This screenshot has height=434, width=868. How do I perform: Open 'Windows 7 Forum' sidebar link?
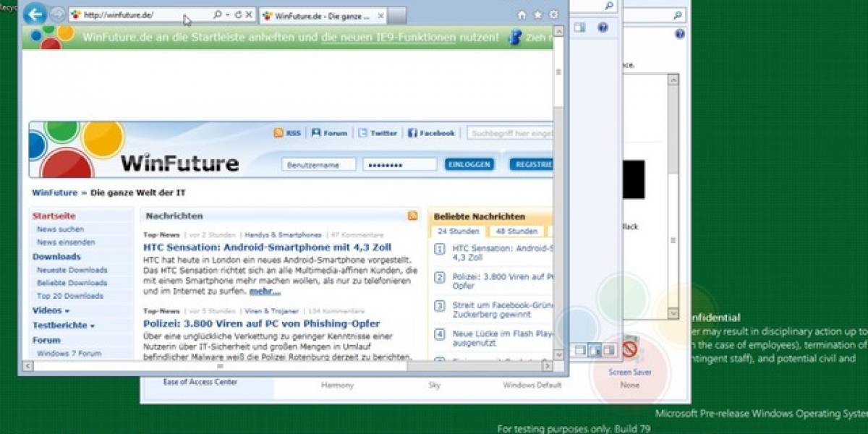tap(69, 354)
